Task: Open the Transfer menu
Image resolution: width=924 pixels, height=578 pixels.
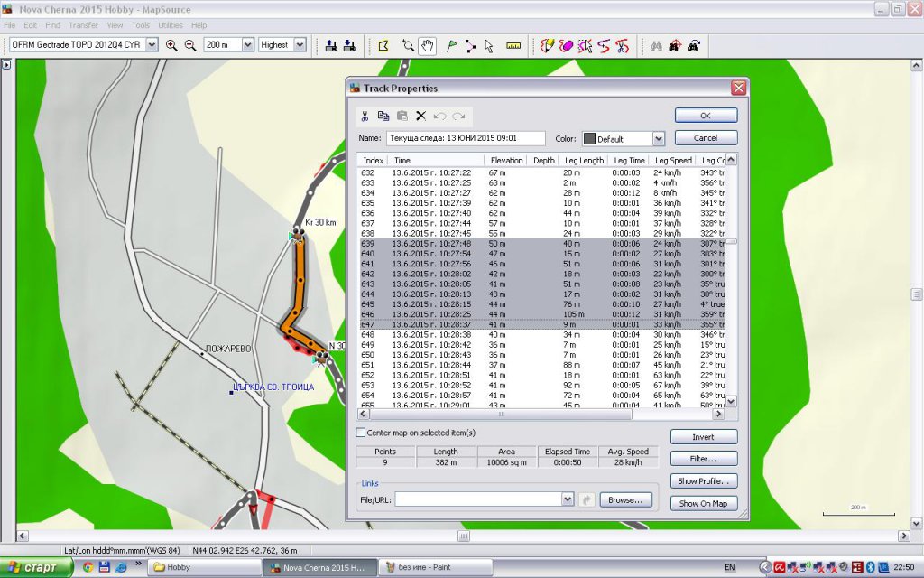Action: [x=84, y=25]
